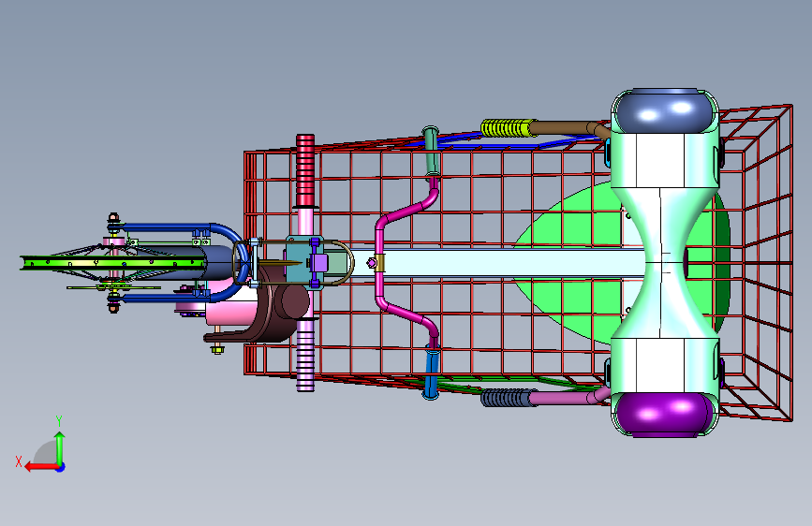This screenshot has height=526, width=812.
Task: Click the green Y axis arrow of the triad
Action: 60,448
